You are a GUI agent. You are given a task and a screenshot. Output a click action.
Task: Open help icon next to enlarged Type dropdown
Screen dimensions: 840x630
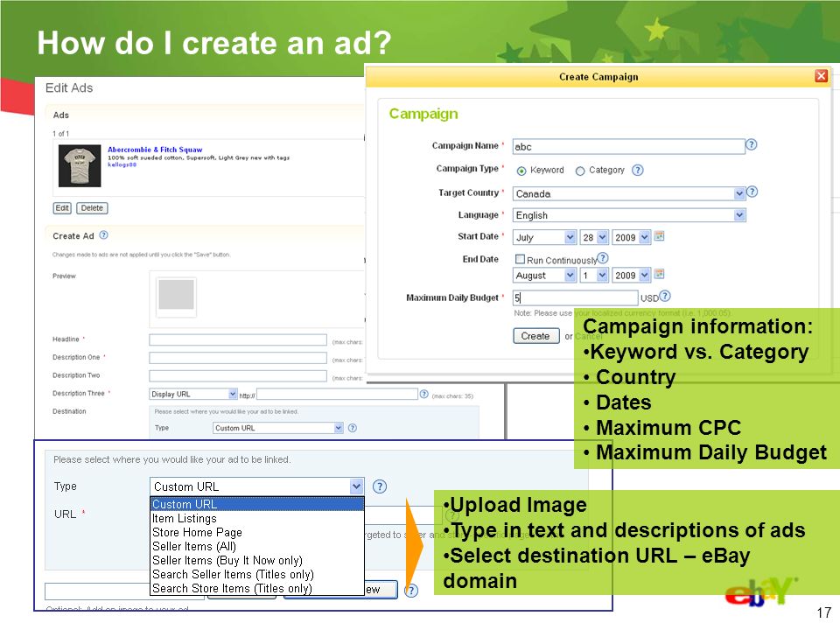(x=379, y=486)
